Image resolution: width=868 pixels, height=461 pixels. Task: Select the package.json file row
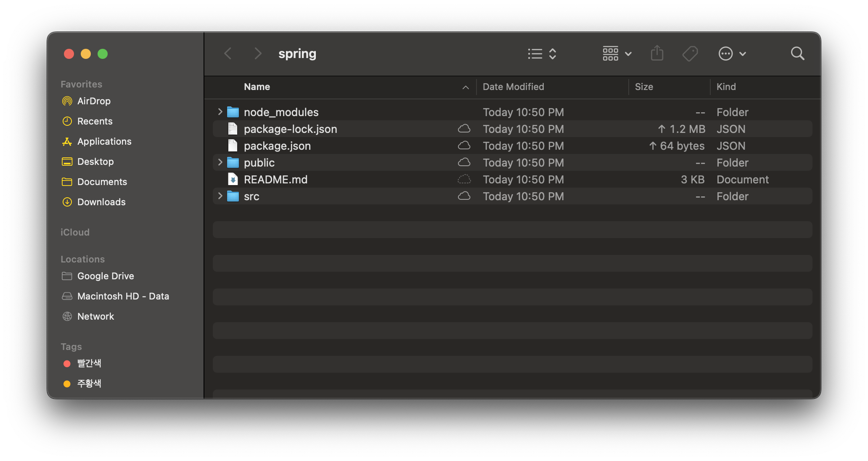[x=277, y=146]
